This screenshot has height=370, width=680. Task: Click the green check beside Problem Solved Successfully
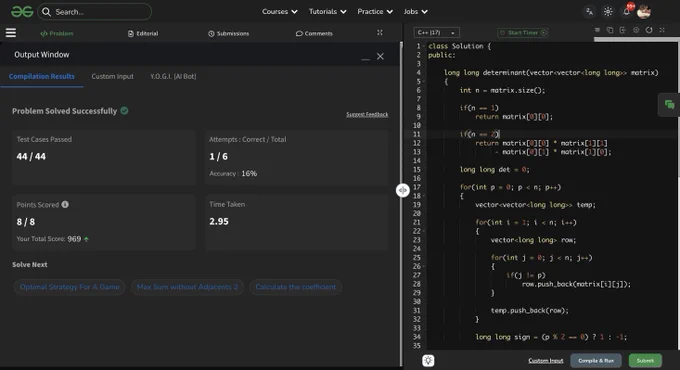(x=124, y=111)
